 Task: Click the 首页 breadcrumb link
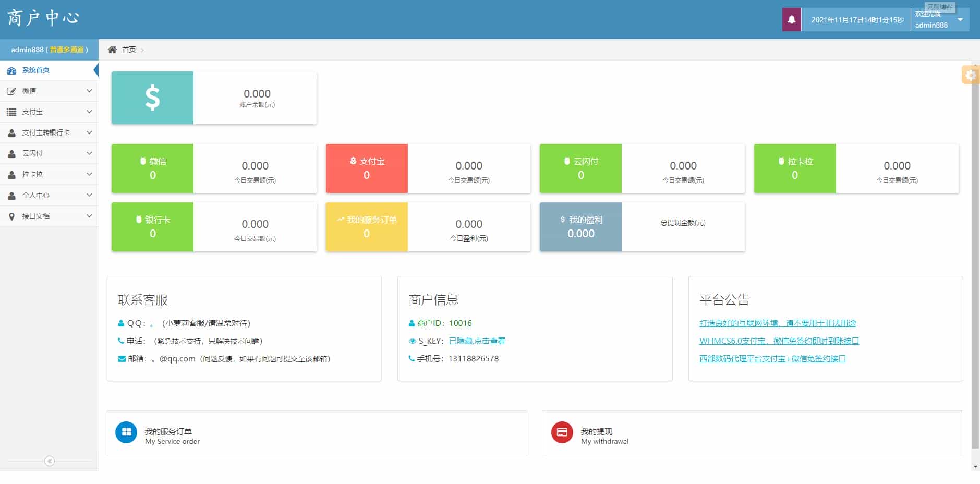pyautogui.click(x=129, y=50)
